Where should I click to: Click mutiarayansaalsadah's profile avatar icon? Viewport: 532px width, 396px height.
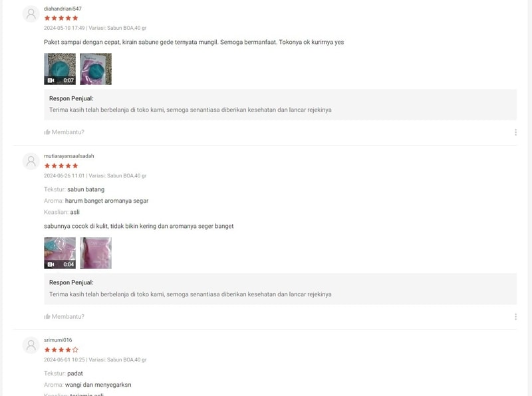tap(31, 161)
